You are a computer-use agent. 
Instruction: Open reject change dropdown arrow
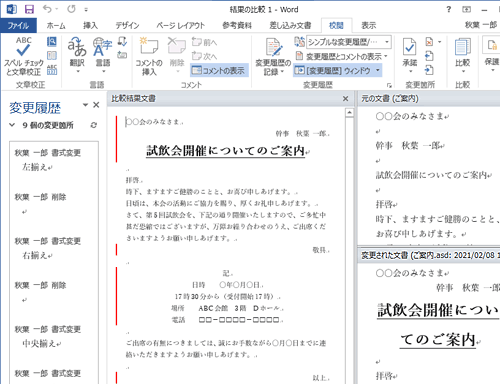coord(440,42)
